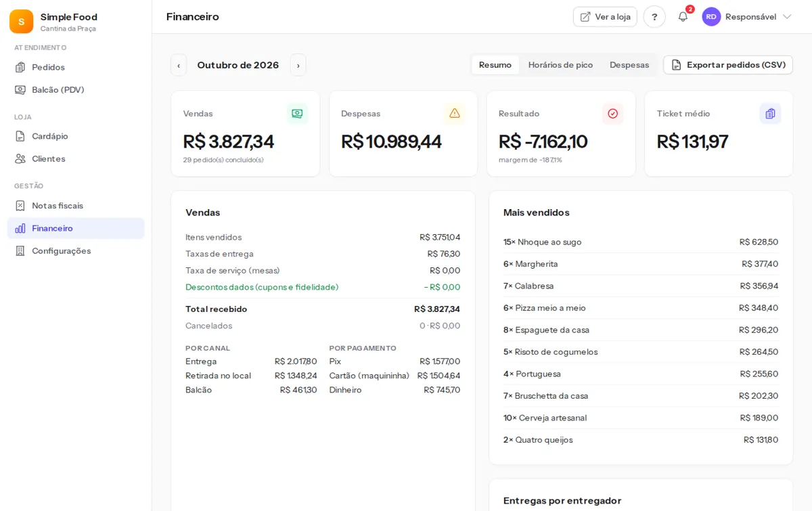This screenshot has width=812, height=511.
Task: Open Notas fiscais in the sidebar
Action: tap(76, 206)
